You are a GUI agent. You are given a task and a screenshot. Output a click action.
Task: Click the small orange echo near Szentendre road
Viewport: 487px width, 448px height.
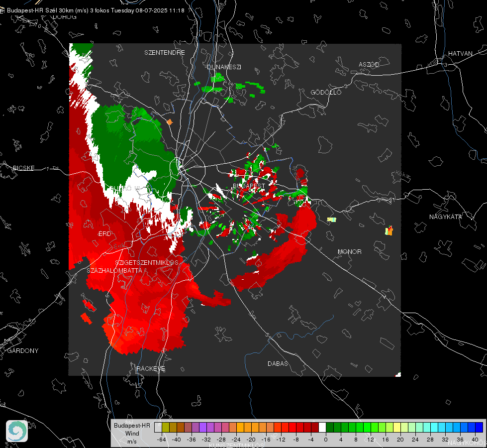point(169,122)
